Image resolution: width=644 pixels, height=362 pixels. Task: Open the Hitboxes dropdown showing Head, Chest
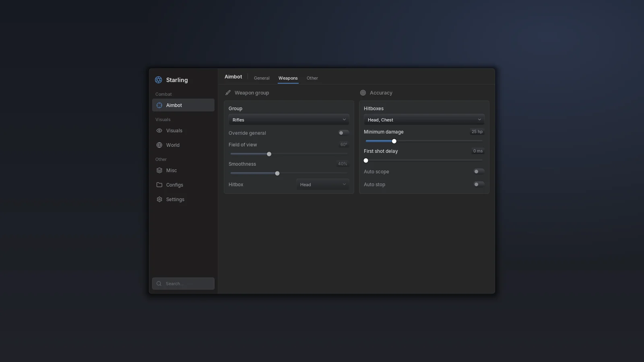[424, 120]
